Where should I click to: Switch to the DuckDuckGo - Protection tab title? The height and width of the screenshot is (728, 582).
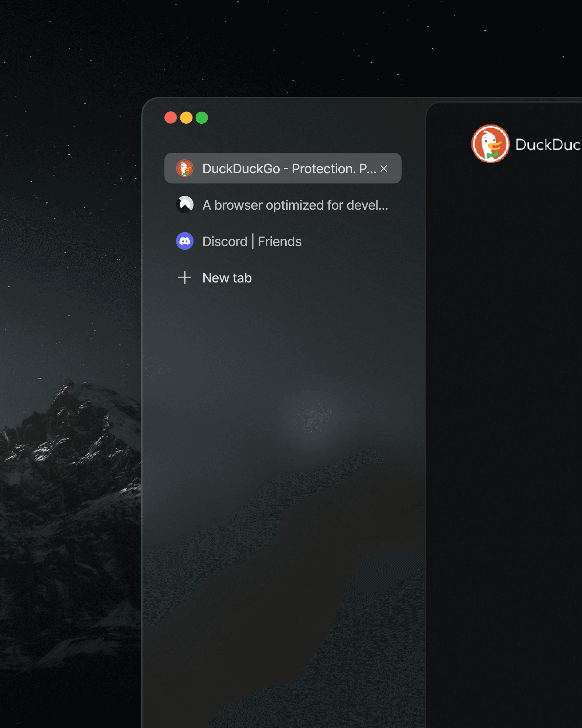[289, 169]
